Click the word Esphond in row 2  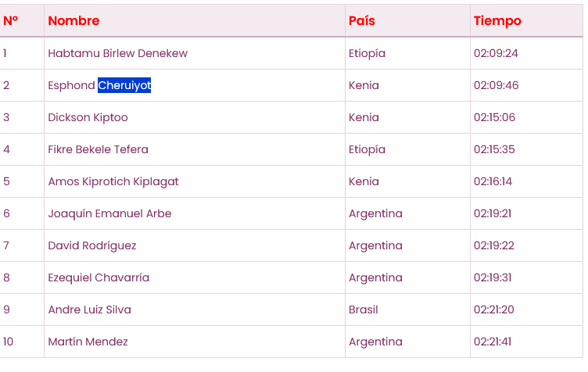(71, 85)
